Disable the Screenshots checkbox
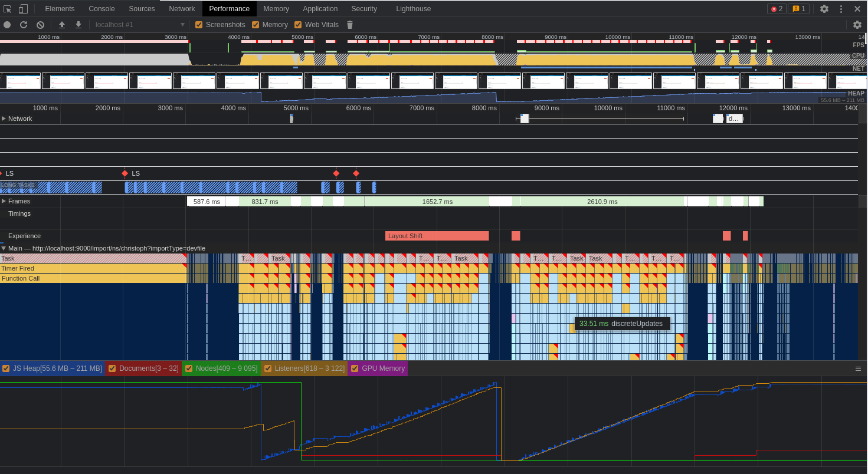 click(x=199, y=25)
